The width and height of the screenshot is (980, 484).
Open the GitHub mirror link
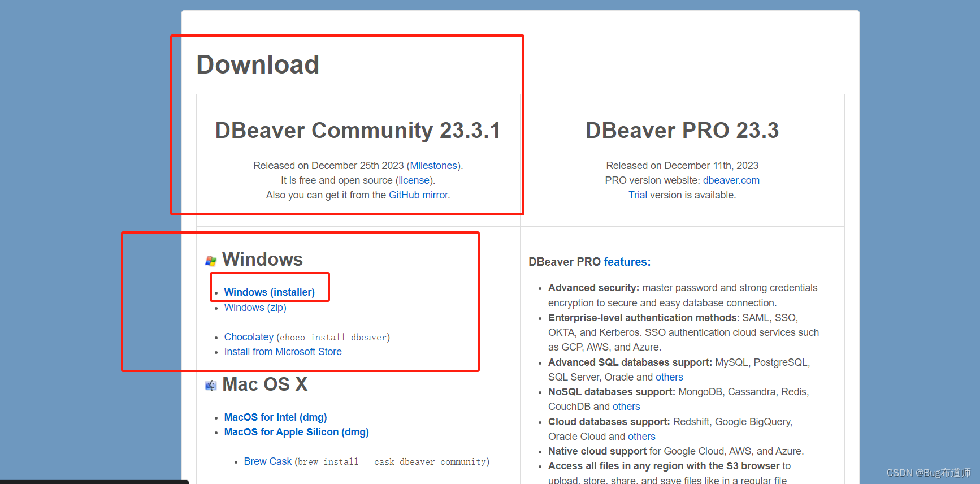pyautogui.click(x=418, y=195)
